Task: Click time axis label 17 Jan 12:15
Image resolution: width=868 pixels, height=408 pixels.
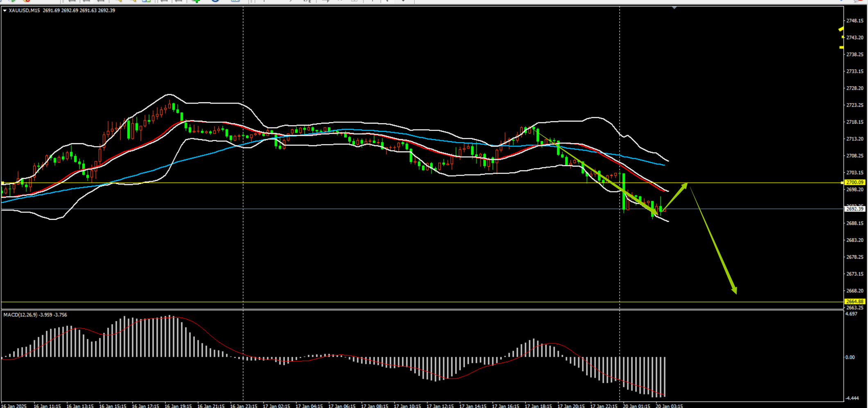Action: click(440, 406)
